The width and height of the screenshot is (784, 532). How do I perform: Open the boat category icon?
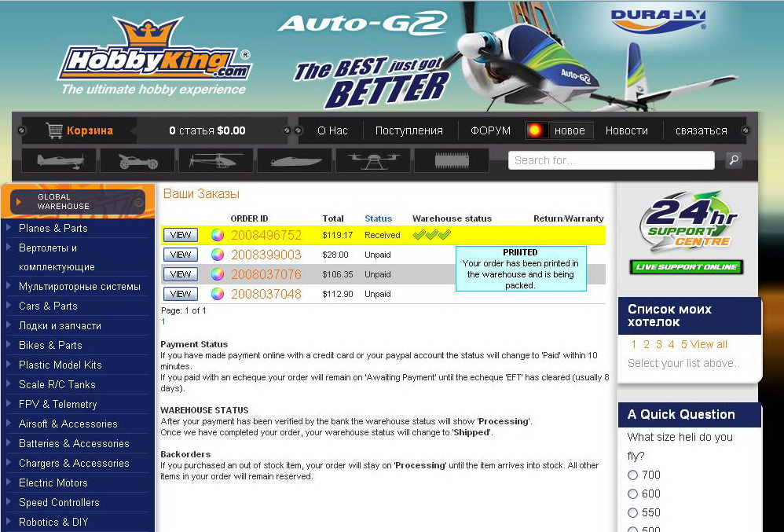(x=295, y=160)
